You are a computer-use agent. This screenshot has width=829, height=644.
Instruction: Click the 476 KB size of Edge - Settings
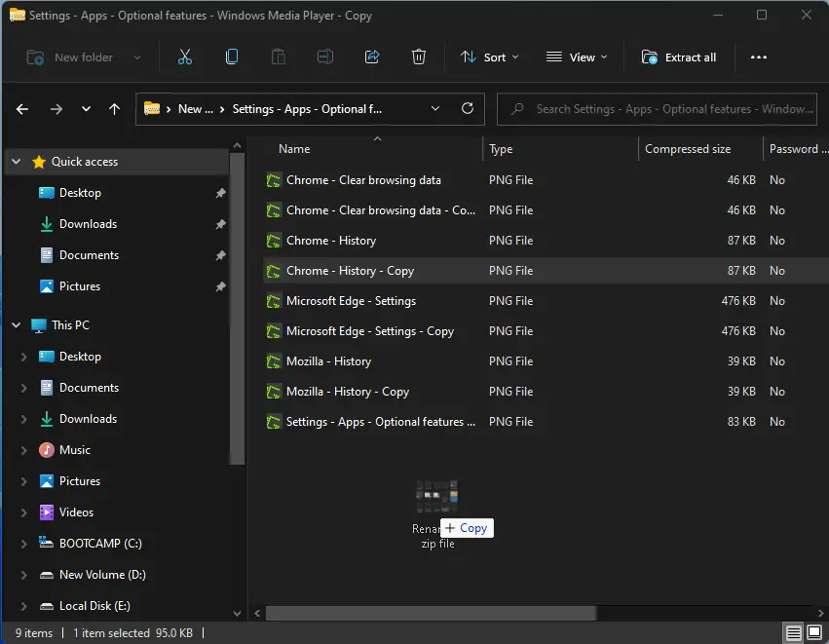[x=738, y=301]
